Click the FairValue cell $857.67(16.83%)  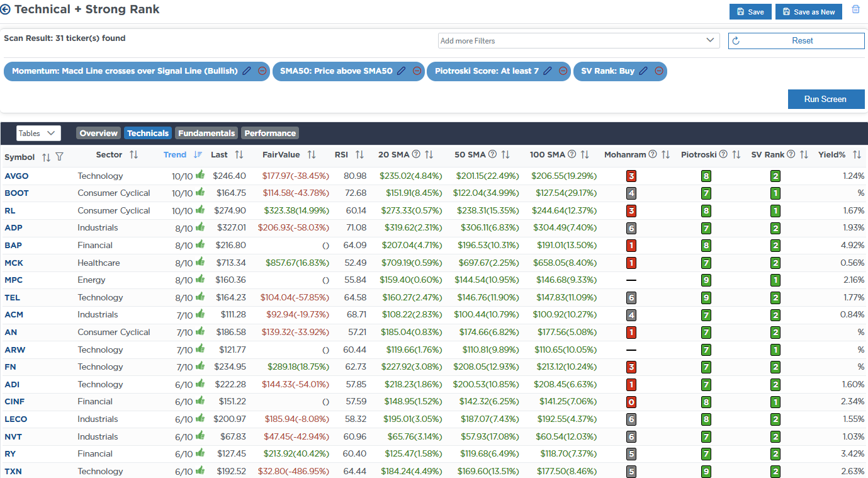pyautogui.click(x=297, y=263)
